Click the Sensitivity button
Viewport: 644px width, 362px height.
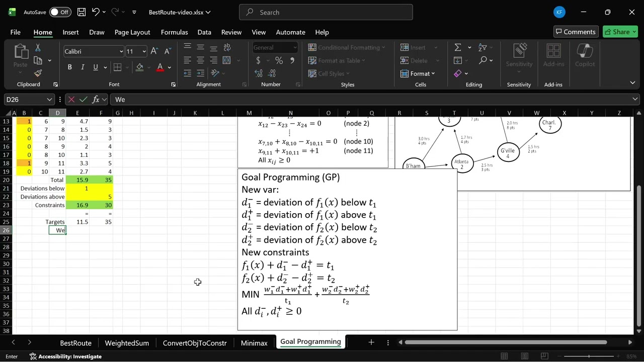click(x=519, y=56)
